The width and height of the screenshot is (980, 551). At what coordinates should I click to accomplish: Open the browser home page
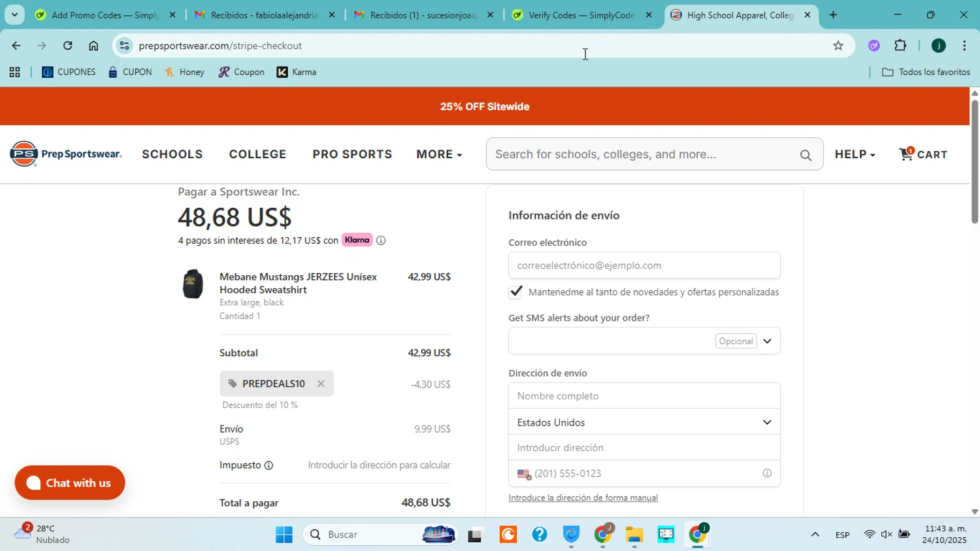pyautogui.click(x=93, y=46)
